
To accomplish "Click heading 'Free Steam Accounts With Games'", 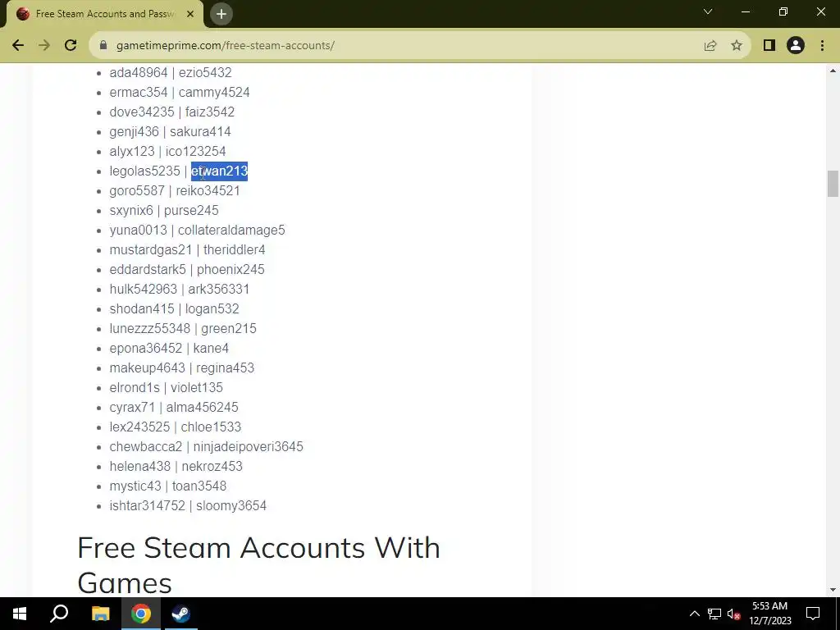I will coord(258,564).
